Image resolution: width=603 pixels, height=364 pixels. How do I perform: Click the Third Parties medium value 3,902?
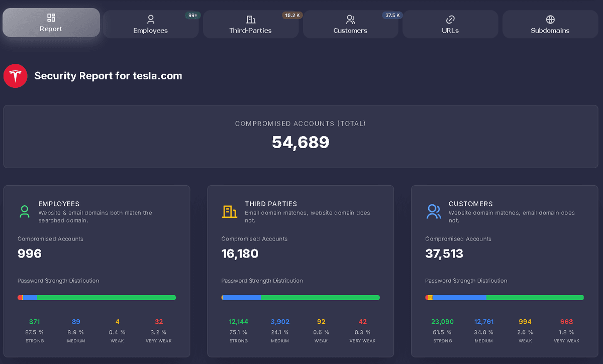tap(280, 322)
